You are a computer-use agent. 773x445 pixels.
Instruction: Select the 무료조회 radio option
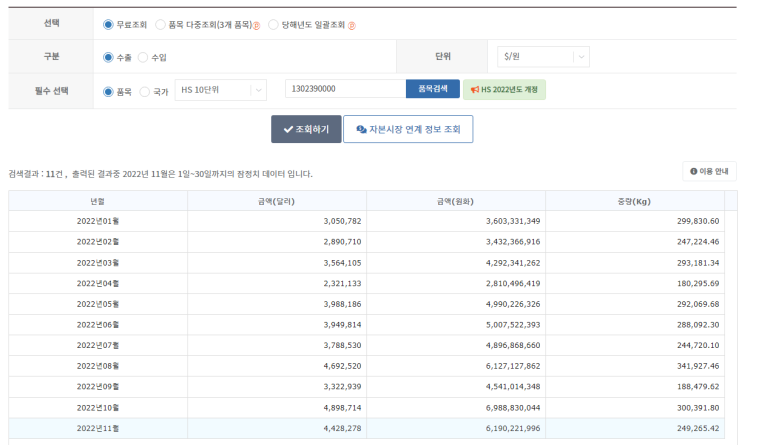(x=108, y=25)
